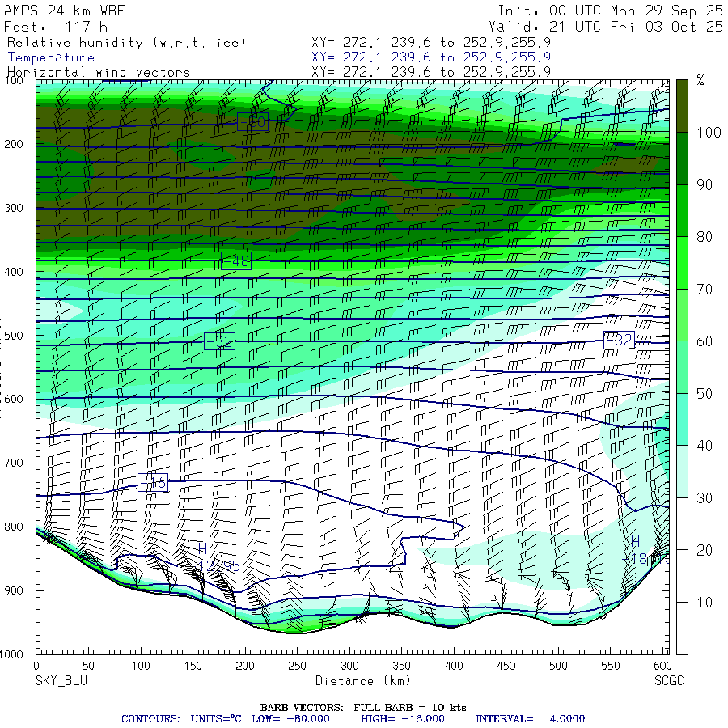Viewport: 728px width, 728px height.
Task: Click the 'INTERVAL= 4.0000' value
Action: (x=530, y=719)
